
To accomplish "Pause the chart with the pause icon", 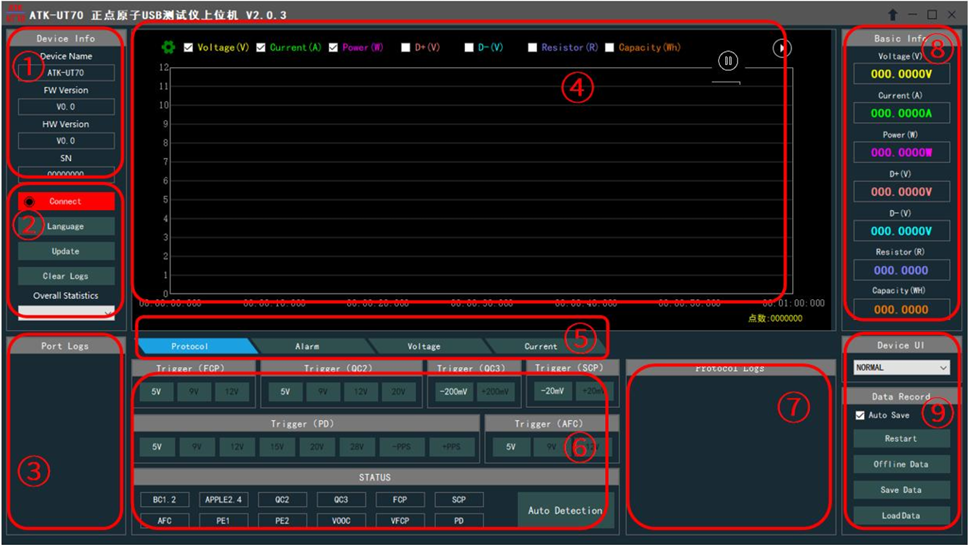I will 728,61.
